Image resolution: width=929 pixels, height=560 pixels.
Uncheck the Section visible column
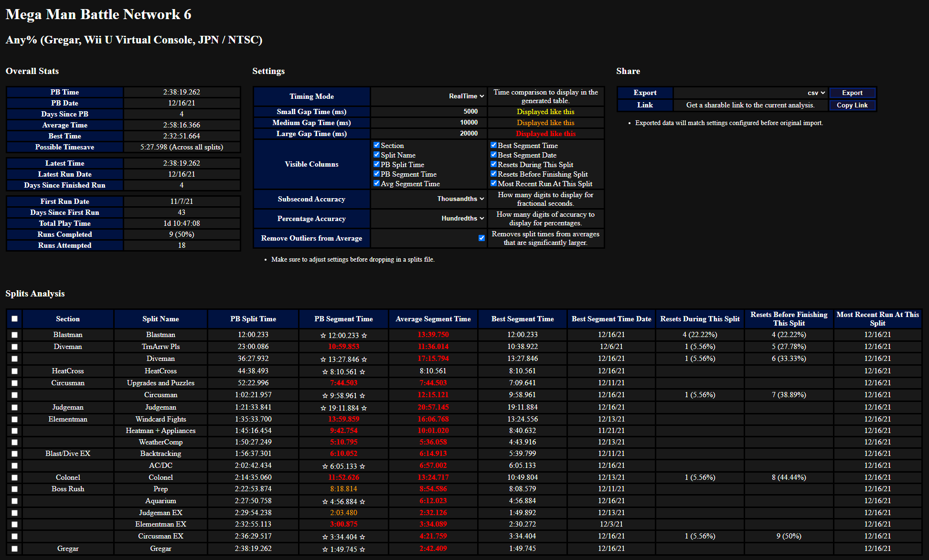pos(376,145)
